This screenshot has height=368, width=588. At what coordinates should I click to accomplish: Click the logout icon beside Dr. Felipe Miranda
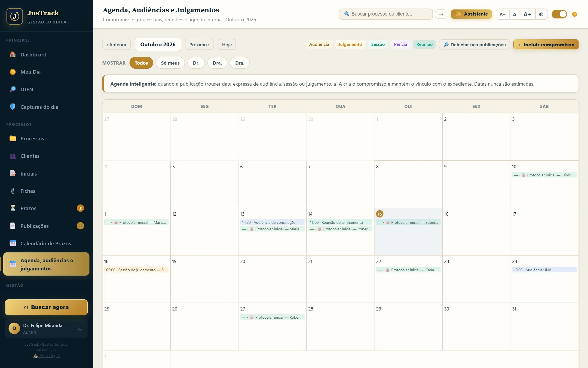80,329
